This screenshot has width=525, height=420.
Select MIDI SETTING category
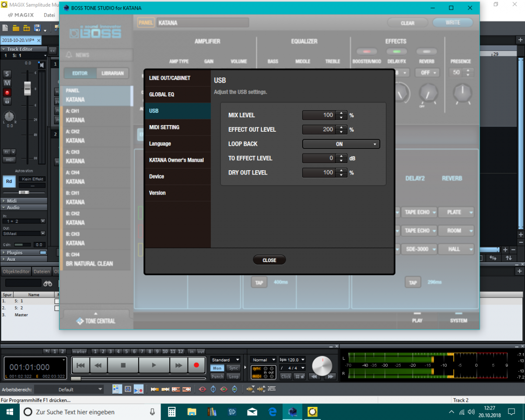pyautogui.click(x=178, y=127)
